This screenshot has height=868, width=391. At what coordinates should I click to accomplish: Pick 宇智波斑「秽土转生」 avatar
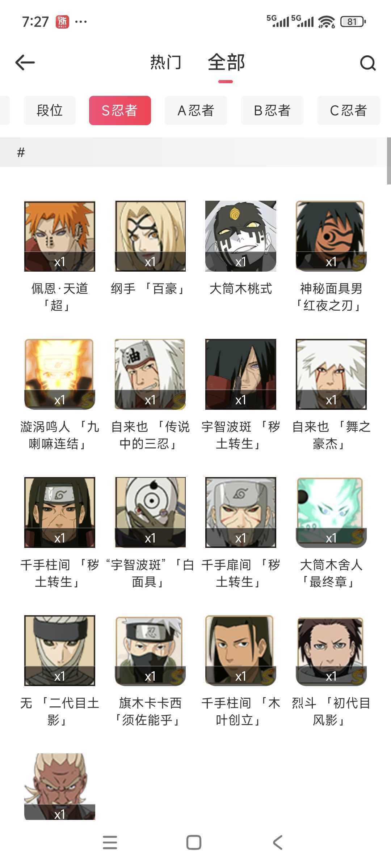pyautogui.click(x=241, y=374)
